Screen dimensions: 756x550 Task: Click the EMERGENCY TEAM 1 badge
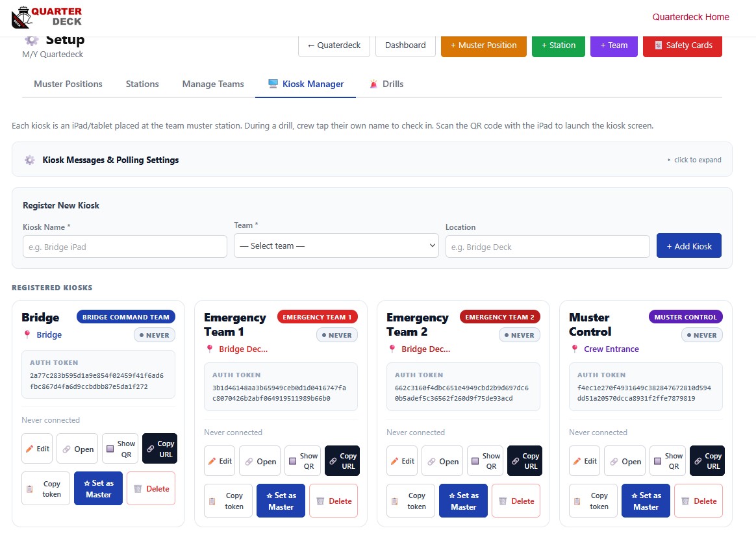coord(317,317)
